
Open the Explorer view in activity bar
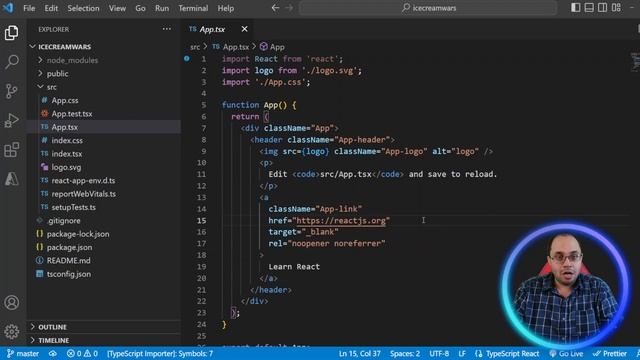click(11, 33)
